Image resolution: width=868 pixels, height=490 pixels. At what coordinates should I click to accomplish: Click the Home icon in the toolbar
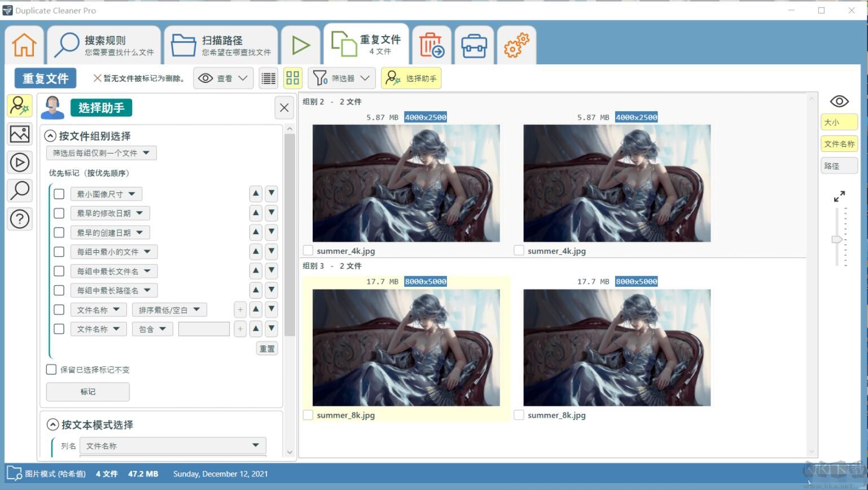point(24,45)
